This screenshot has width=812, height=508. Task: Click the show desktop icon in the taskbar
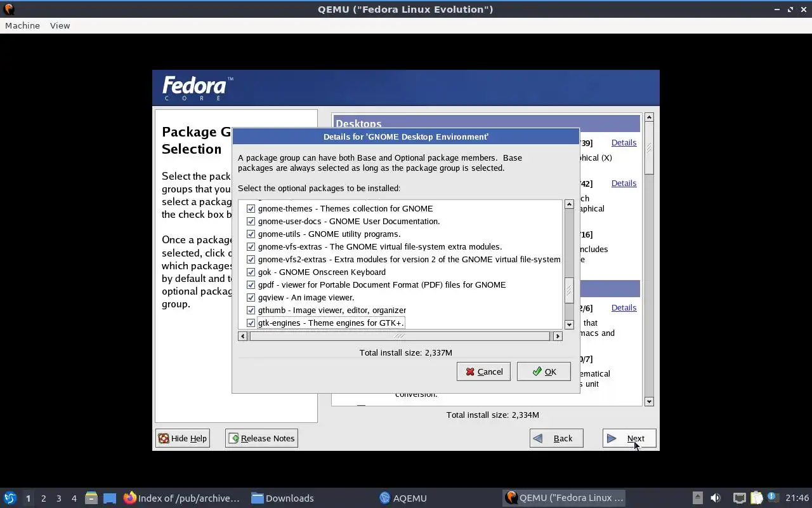click(110, 498)
